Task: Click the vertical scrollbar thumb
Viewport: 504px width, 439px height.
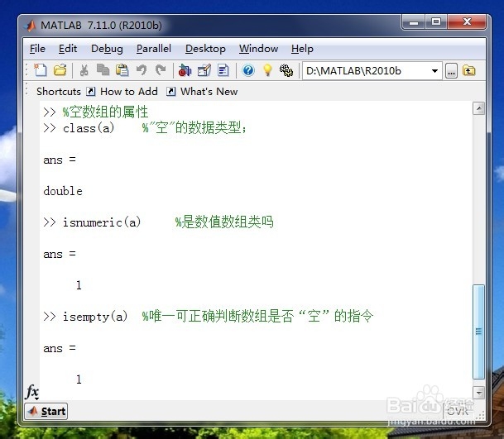Action: tap(479, 332)
